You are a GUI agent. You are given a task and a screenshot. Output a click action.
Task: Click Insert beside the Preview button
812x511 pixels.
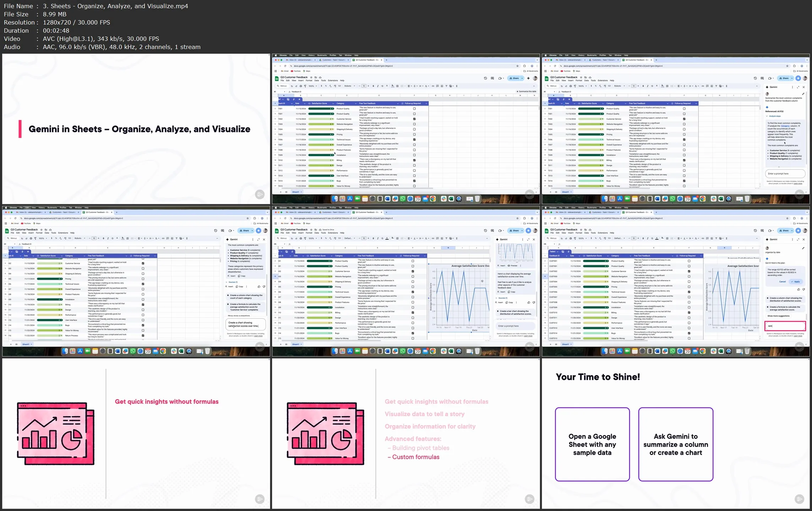pos(501,266)
